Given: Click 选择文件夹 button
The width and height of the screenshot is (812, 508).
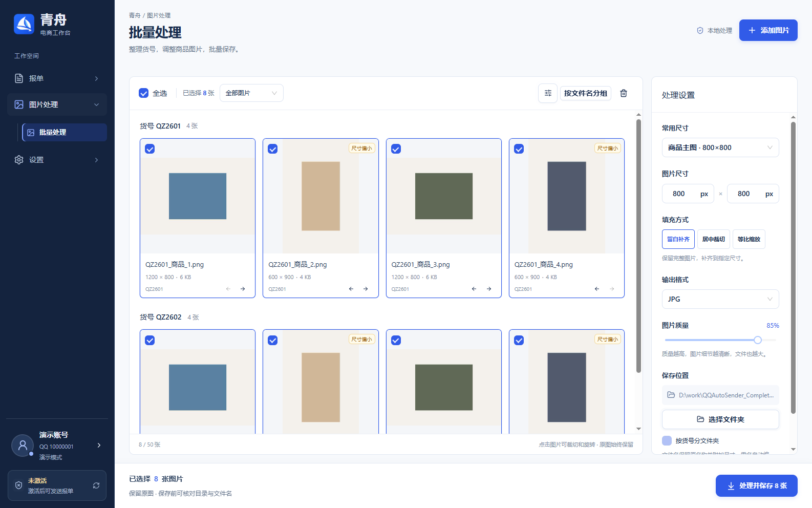Looking at the screenshot, I should click(720, 419).
